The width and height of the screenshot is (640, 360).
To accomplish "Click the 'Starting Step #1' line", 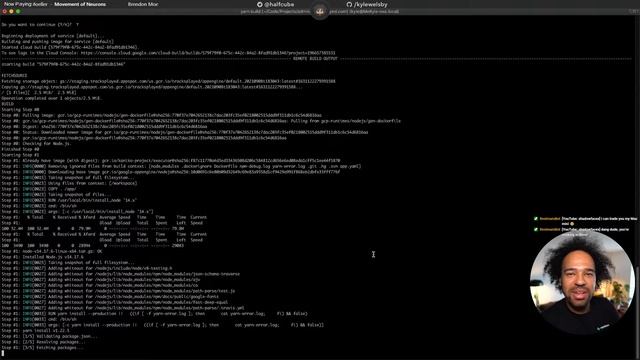I will pyautogui.click(x=20, y=155).
